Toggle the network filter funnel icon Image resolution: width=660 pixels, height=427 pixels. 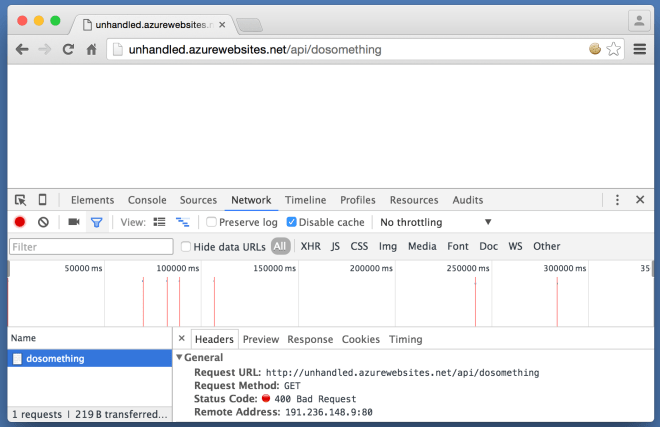coord(97,222)
